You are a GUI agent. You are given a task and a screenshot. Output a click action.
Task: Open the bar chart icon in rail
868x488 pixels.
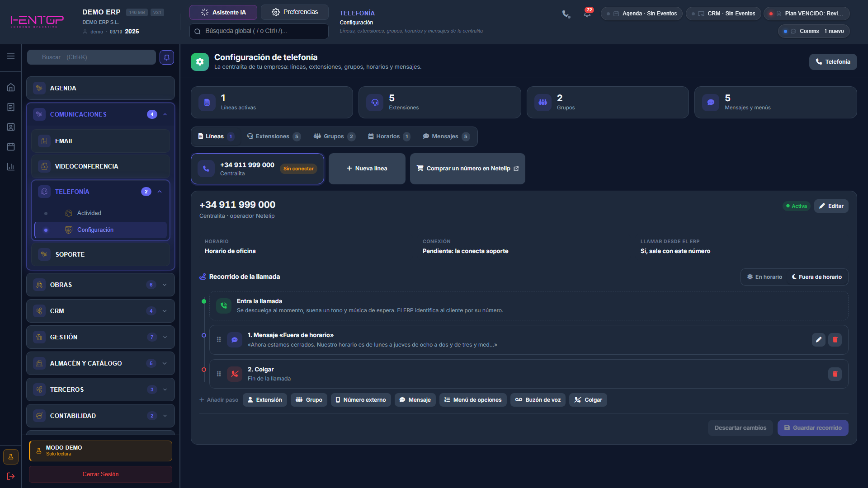pos(11,167)
